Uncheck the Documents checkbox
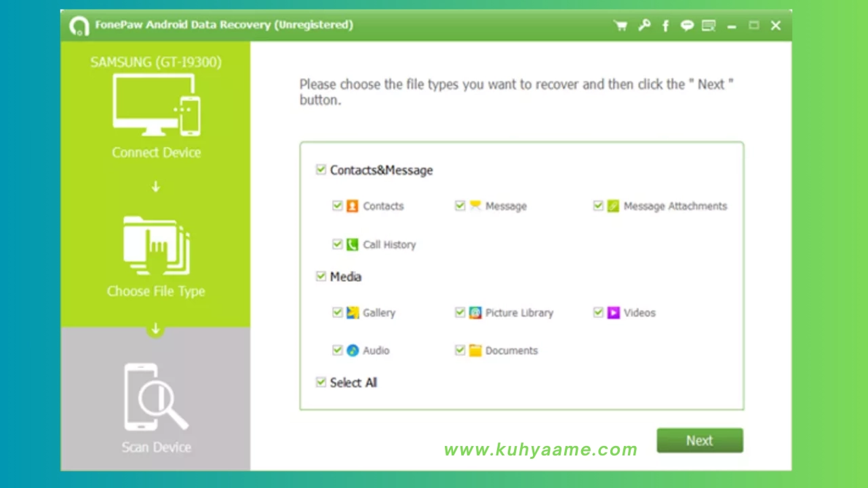Image resolution: width=868 pixels, height=488 pixels. point(460,350)
